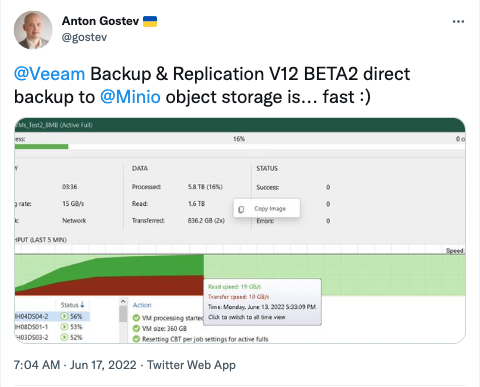
Task: Click the green checkmark beside VM size
Action: (136, 328)
